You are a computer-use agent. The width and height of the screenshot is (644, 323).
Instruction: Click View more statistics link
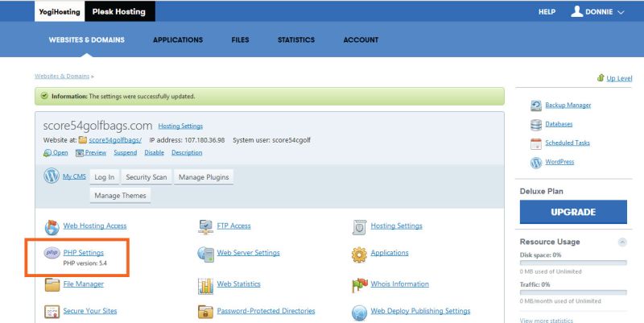pos(547,320)
